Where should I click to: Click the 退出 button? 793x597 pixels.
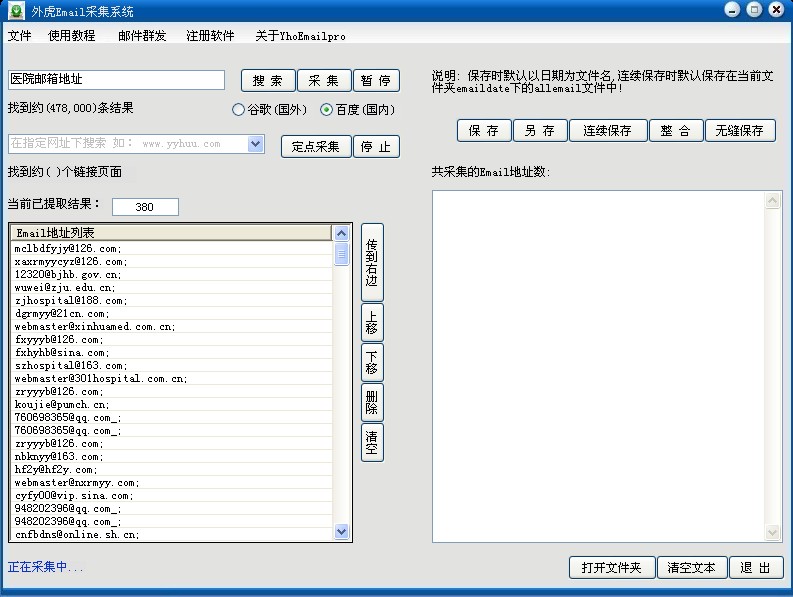pos(756,568)
